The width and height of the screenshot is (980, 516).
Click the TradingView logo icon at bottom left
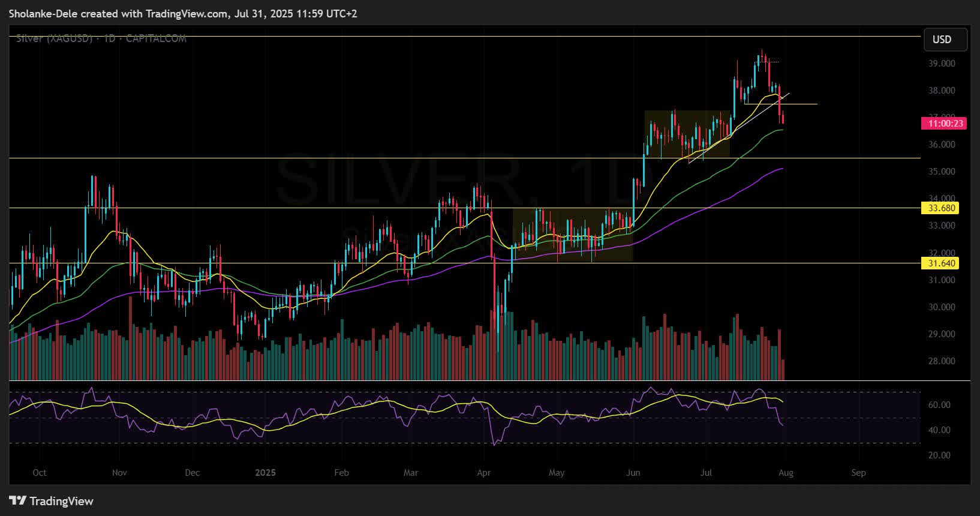coord(17,501)
